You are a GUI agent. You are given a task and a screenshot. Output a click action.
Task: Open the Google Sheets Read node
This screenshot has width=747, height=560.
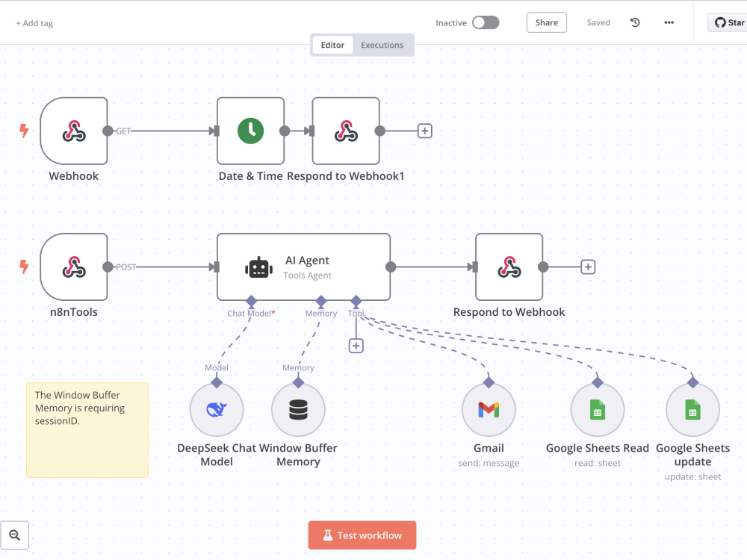[598, 409]
